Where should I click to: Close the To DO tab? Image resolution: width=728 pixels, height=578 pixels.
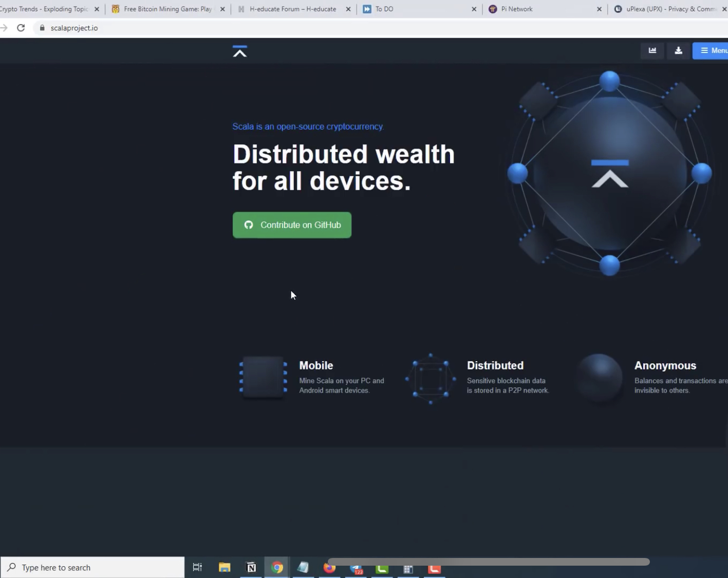tap(474, 9)
